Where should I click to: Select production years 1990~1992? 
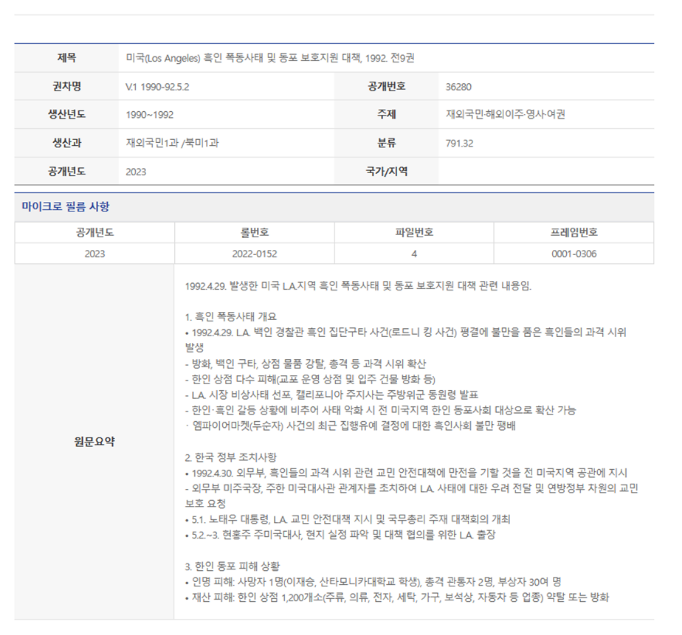(150, 115)
